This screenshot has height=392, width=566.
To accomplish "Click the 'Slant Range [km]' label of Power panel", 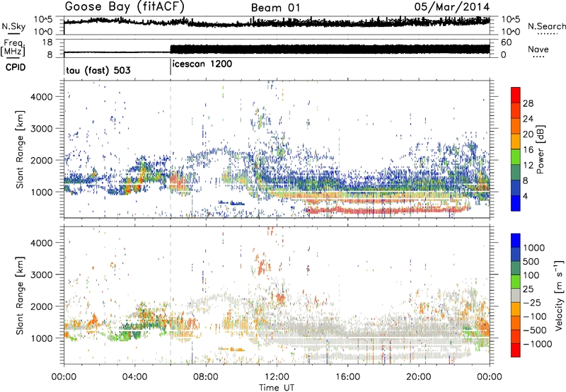I will [x=20, y=149].
